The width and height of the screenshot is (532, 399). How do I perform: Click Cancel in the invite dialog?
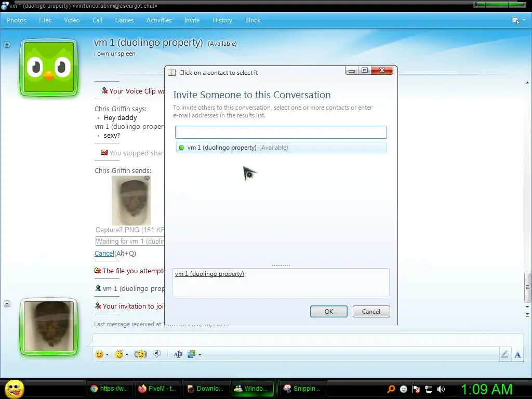coord(371,312)
